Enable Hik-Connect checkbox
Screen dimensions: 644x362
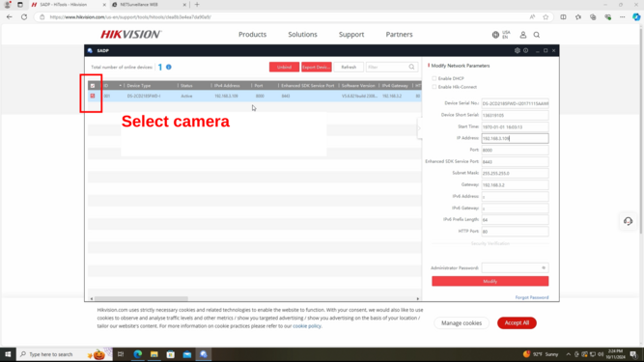pos(434,87)
